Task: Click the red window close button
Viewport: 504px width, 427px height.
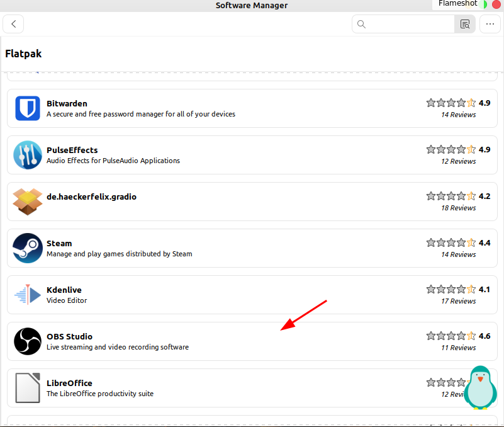Action: pyautogui.click(x=496, y=4)
